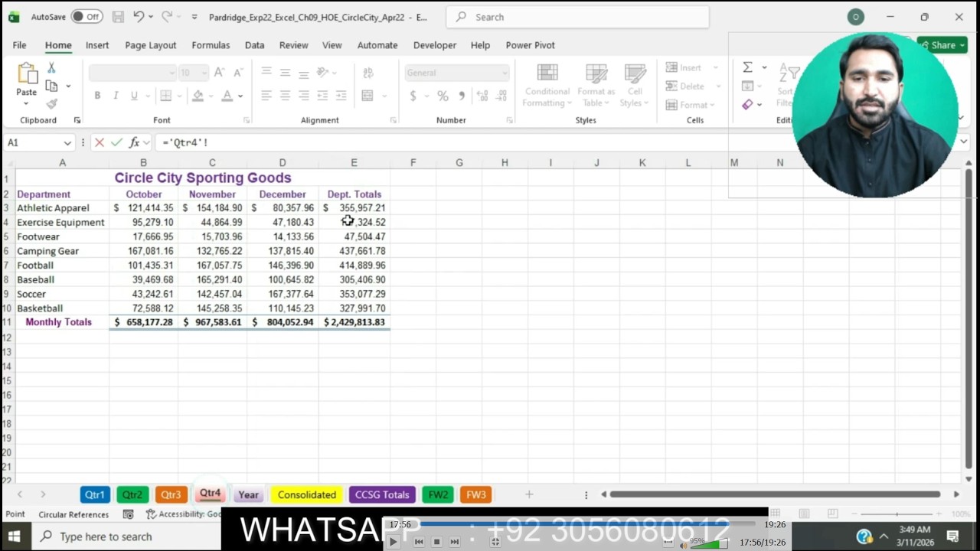Image resolution: width=980 pixels, height=551 pixels.
Task: Center text horizontally in cell
Action: coord(285,96)
